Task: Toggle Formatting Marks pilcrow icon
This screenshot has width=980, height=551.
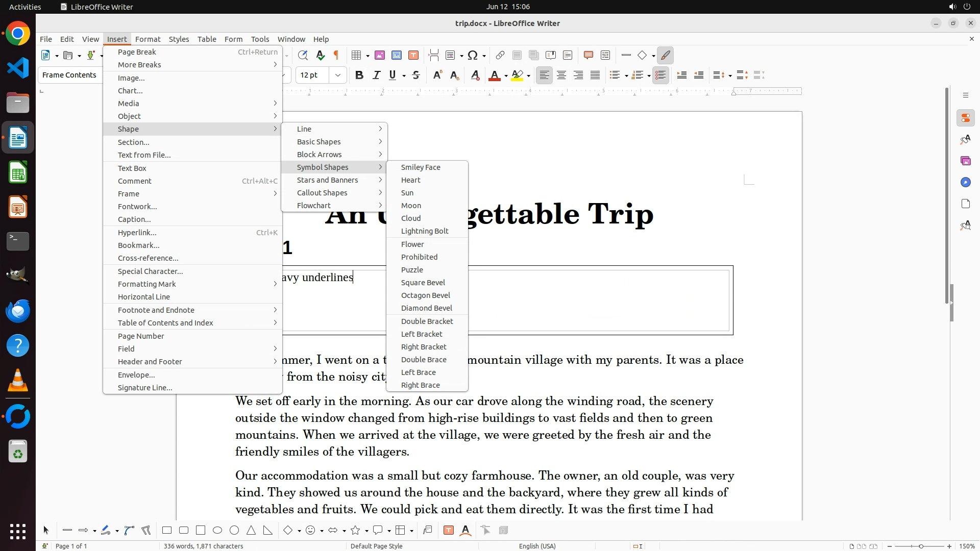Action: (x=336, y=56)
